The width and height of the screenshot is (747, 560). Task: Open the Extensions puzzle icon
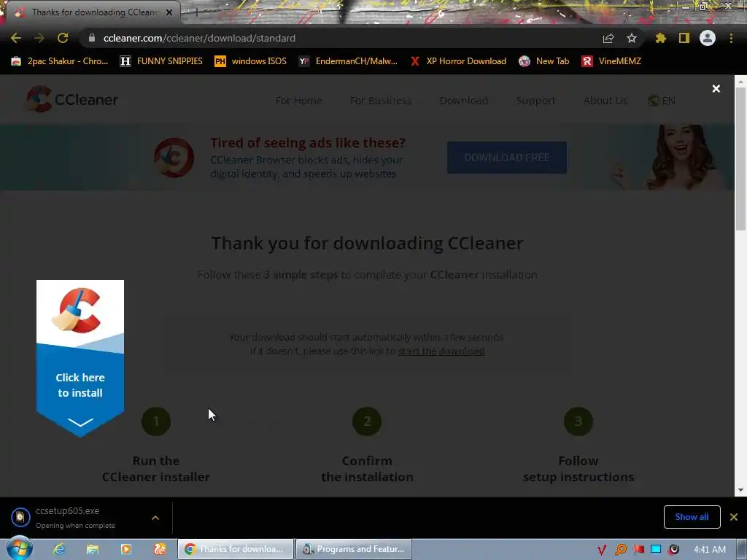(661, 38)
